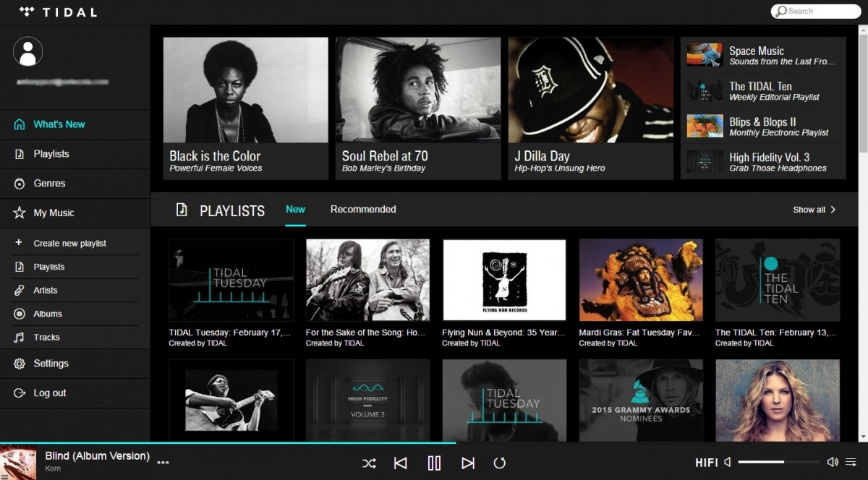Click the Log out arrow icon
Image resolution: width=868 pixels, height=480 pixels.
[x=20, y=393]
